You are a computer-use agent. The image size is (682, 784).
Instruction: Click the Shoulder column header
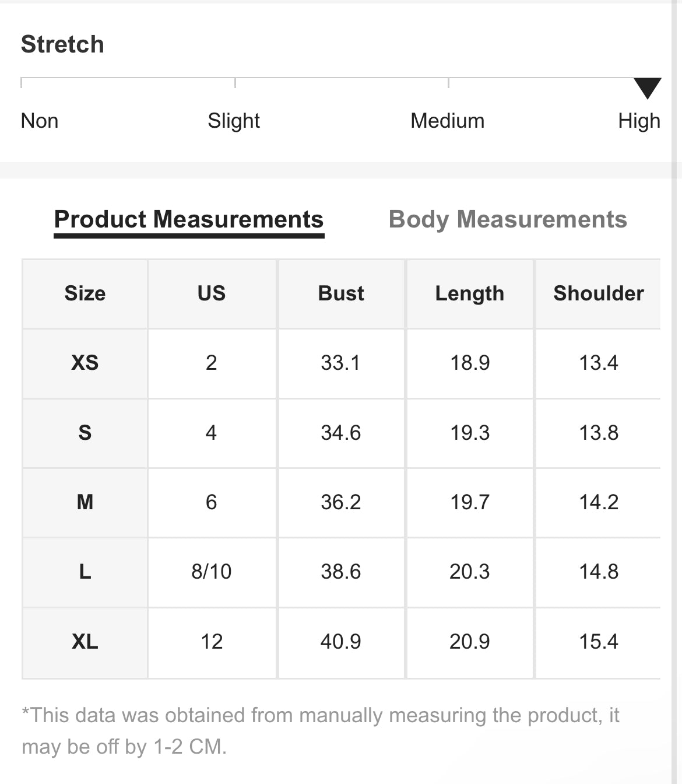[x=598, y=293]
